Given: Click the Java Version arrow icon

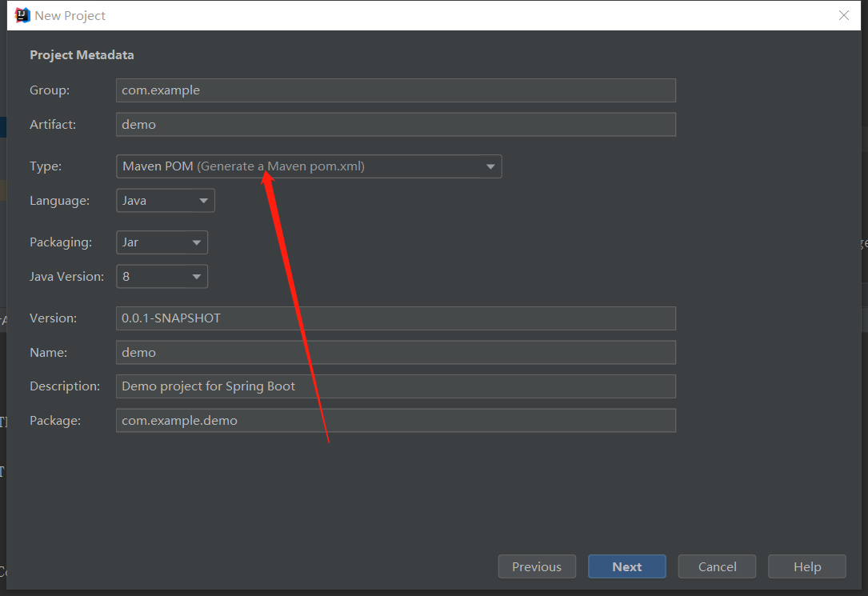Looking at the screenshot, I should tap(196, 277).
